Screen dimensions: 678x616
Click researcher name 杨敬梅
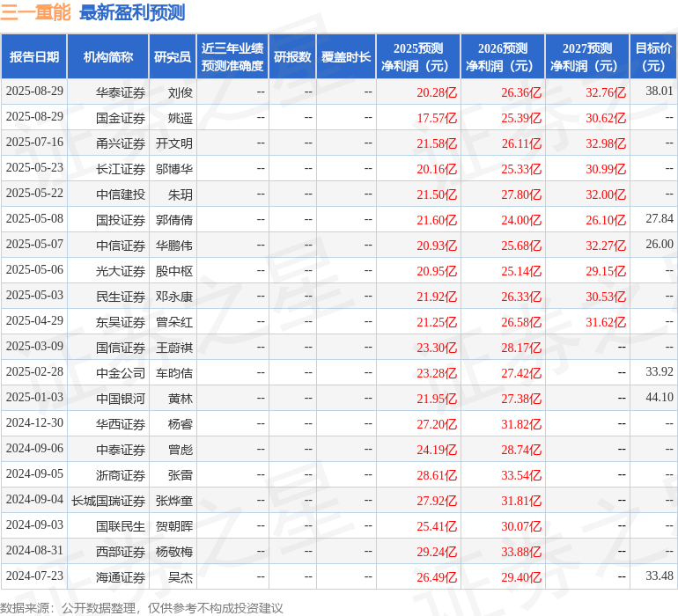[x=174, y=551]
